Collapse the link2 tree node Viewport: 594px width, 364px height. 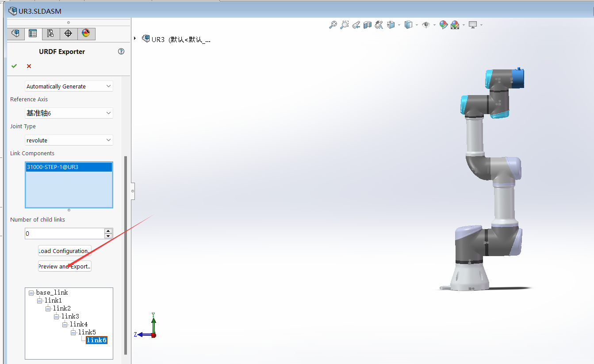point(48,309)
